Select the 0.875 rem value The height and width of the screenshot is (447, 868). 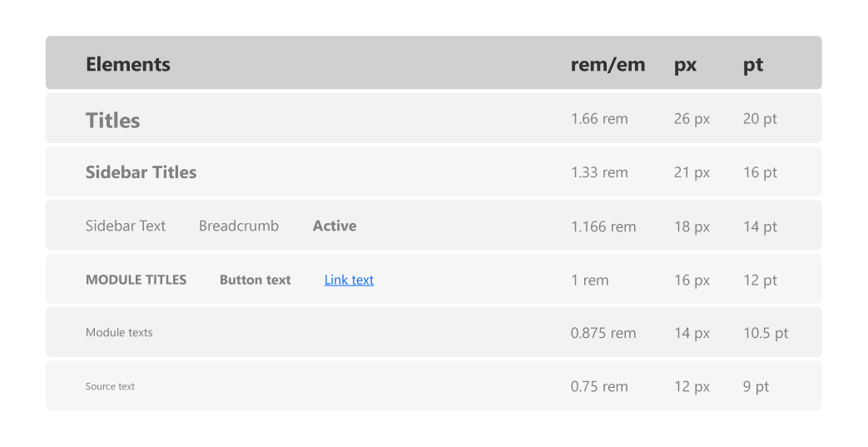point(603,333)
